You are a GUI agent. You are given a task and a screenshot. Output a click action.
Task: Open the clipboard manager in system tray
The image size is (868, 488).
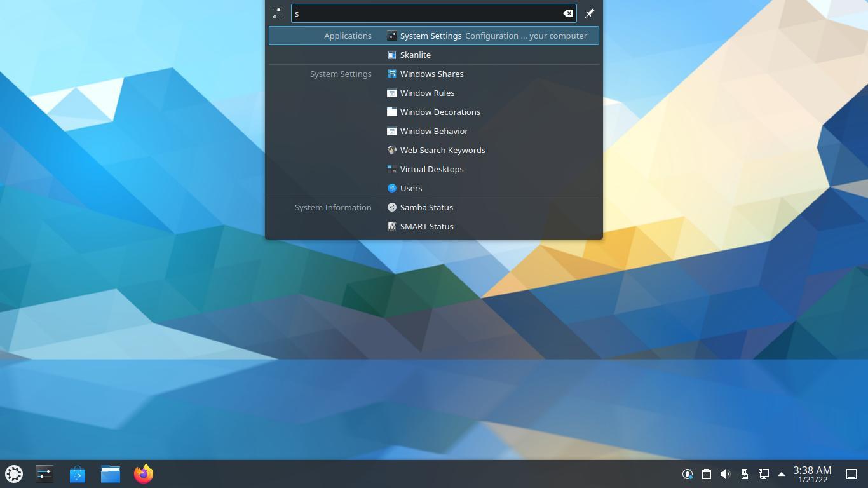pos(706,473)
